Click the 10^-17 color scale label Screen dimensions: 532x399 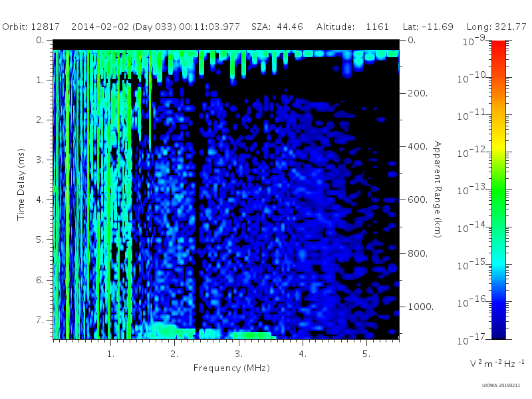(471, 338)
